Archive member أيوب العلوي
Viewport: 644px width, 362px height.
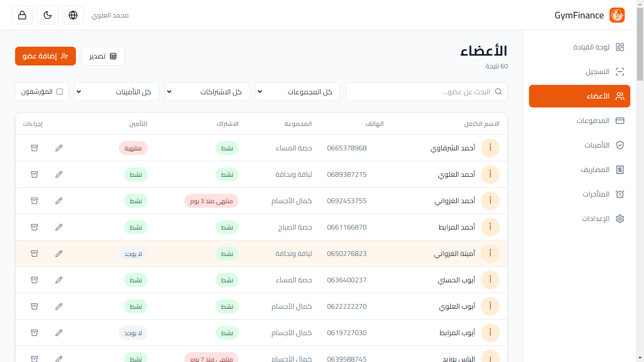coord(34,306)
